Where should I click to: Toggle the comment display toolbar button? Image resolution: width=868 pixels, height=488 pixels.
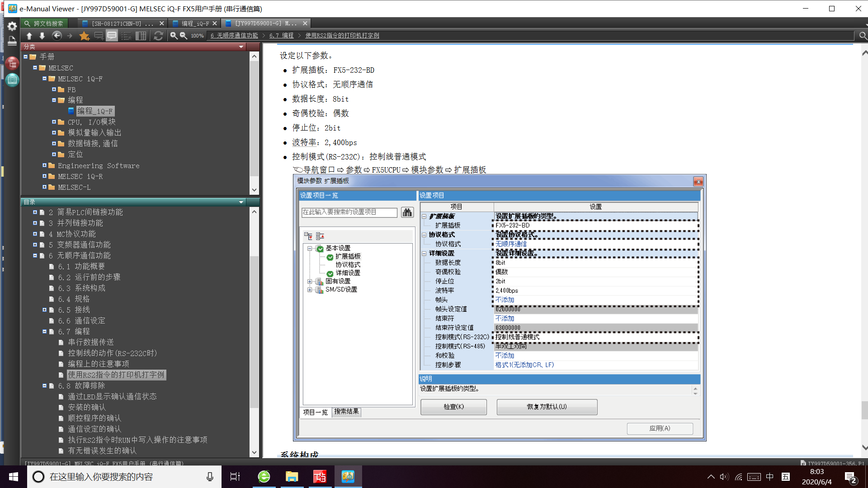pos(112,36)
